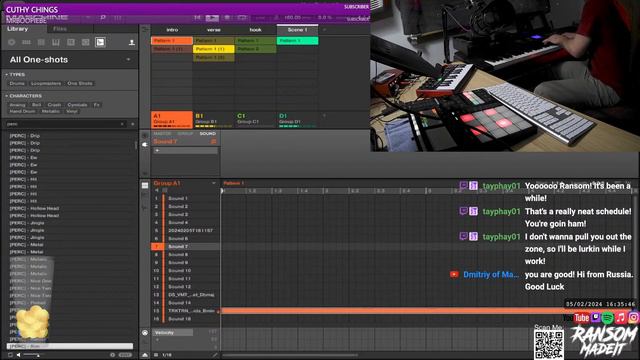Clear the browser search text

pyautogui.click(x=122, y=124)
